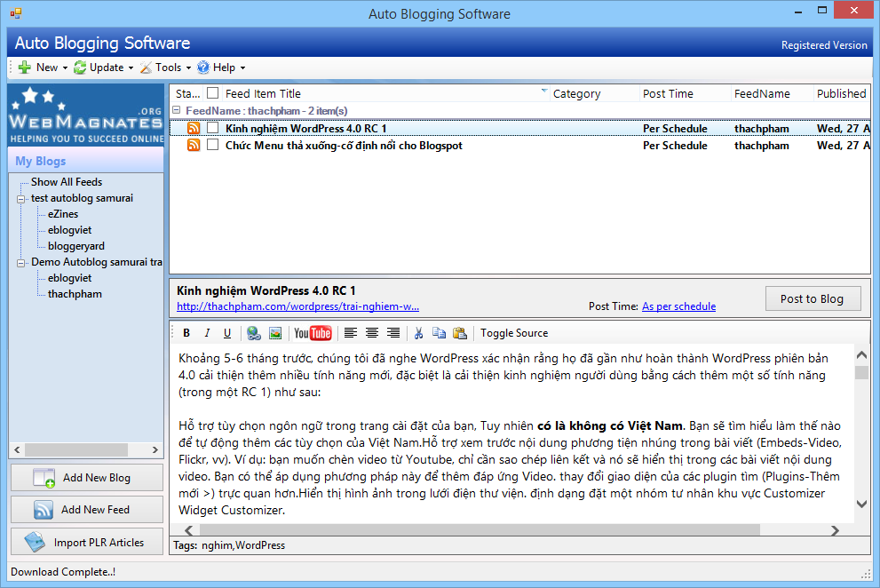
Task: Click left arrow of editor horizontal scrollbar
Action: (189, 530)
